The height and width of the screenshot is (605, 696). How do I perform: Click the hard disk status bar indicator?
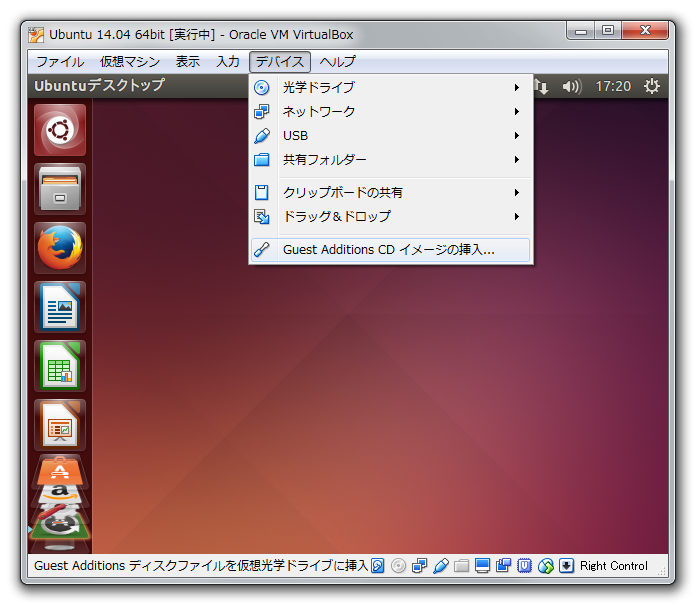378,565
